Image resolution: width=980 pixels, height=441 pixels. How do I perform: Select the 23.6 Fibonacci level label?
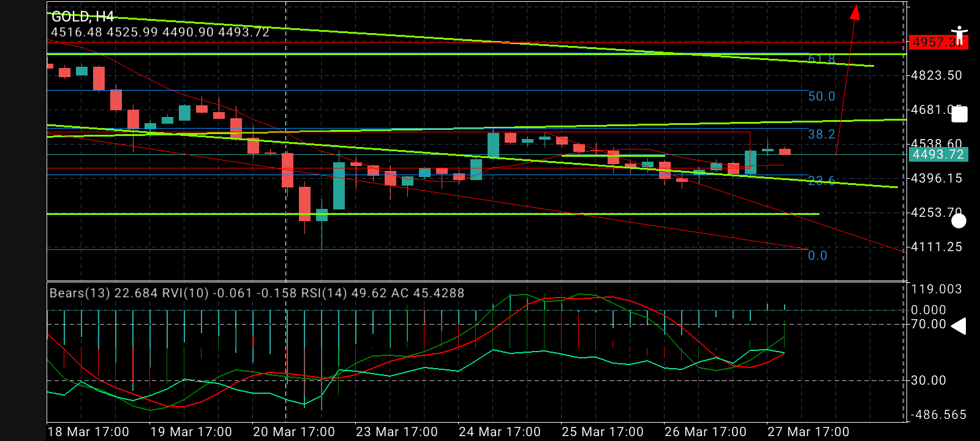pos(821,181)
